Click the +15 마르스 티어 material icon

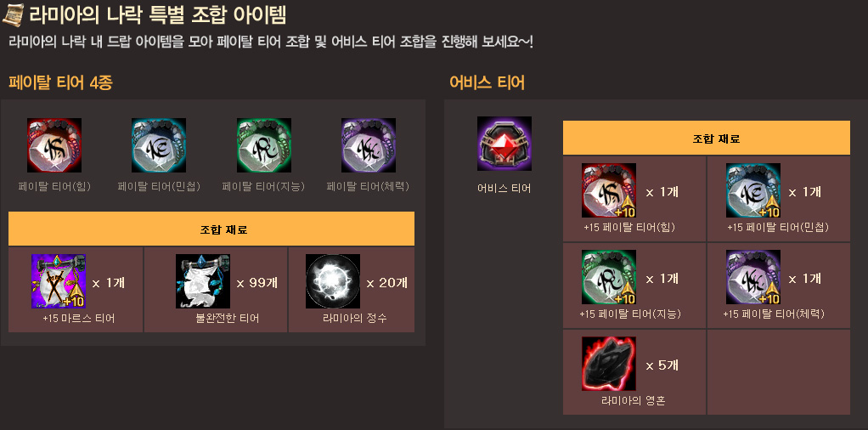click(59, 281)
